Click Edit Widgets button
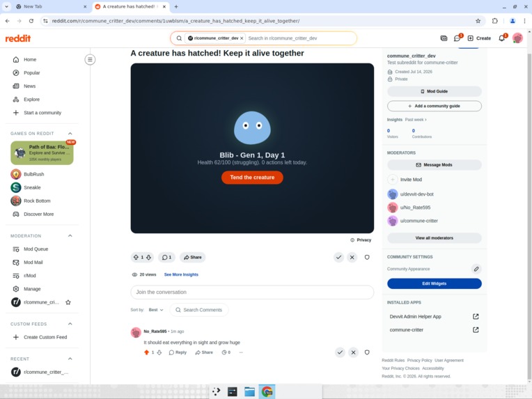532x399 pixels. point(435,283)
